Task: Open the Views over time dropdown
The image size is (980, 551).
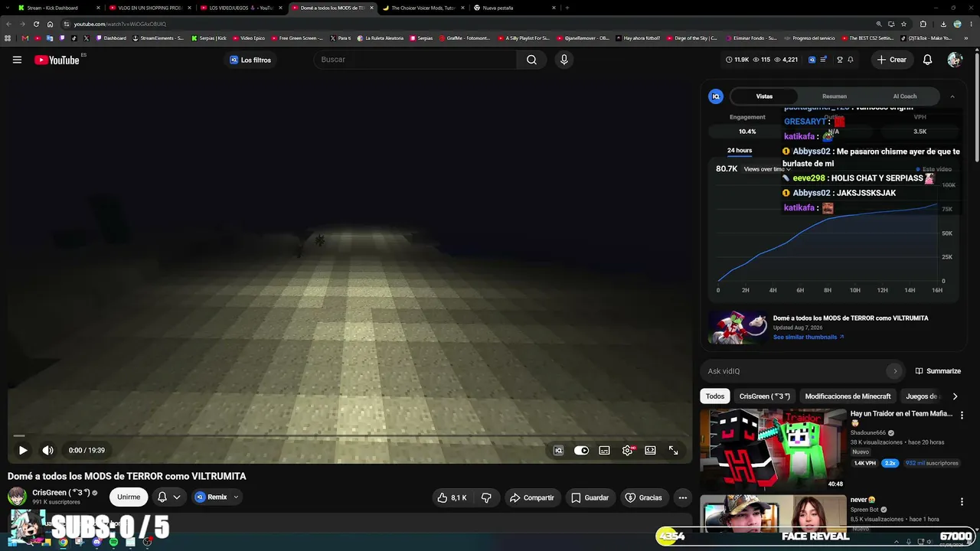Action: [x=766, y=169]
